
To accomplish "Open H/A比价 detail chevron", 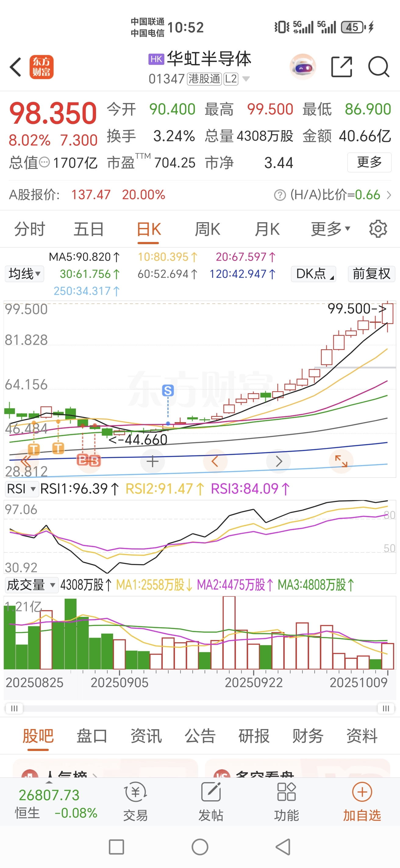I will coord(389,195).
